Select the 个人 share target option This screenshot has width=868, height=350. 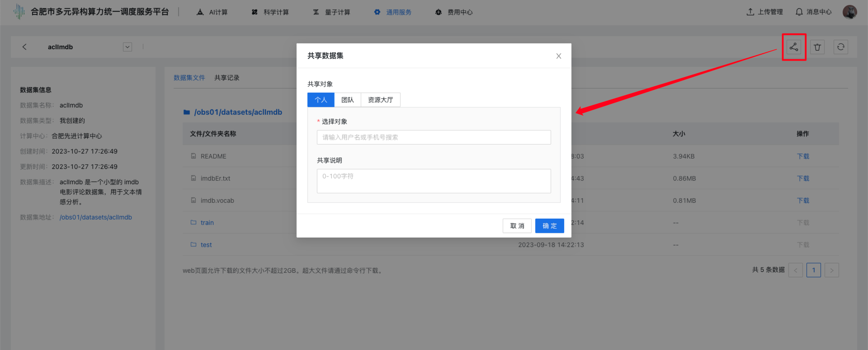(321, 100)
